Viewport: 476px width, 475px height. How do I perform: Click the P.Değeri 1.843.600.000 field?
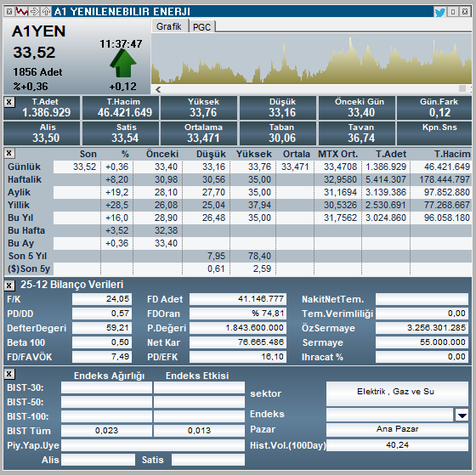pos(238,328)
